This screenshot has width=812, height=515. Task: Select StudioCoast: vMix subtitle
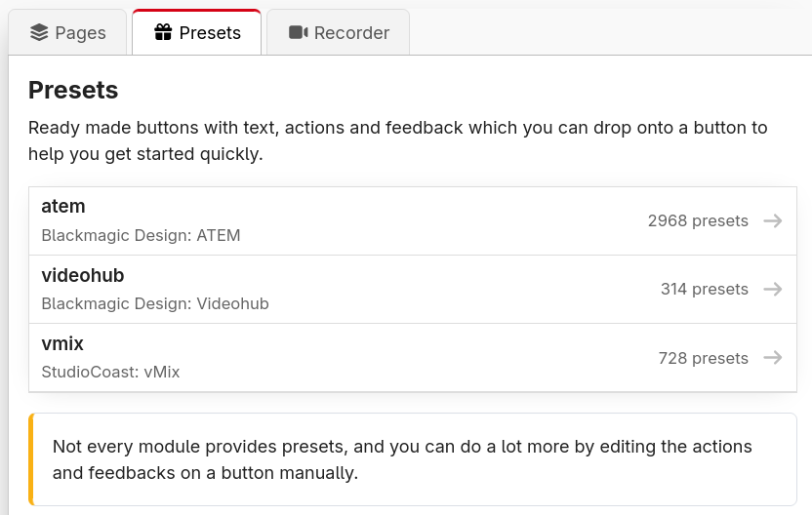[x=111, y=373]
